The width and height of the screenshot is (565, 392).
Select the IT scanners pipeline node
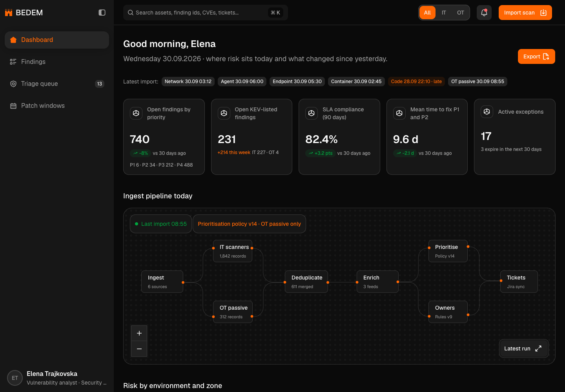click(233, 251)
